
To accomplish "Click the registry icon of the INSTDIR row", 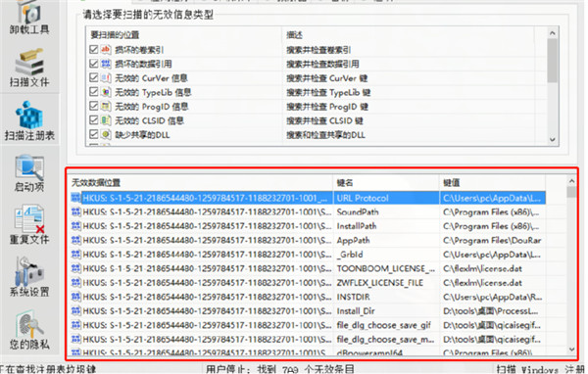I will [76, 297].
